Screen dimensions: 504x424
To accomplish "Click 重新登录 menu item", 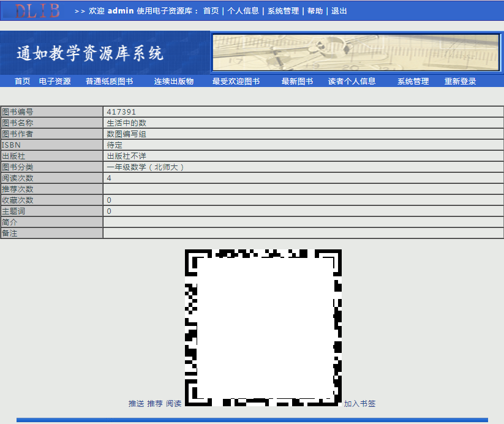I will tap(460, 81).
